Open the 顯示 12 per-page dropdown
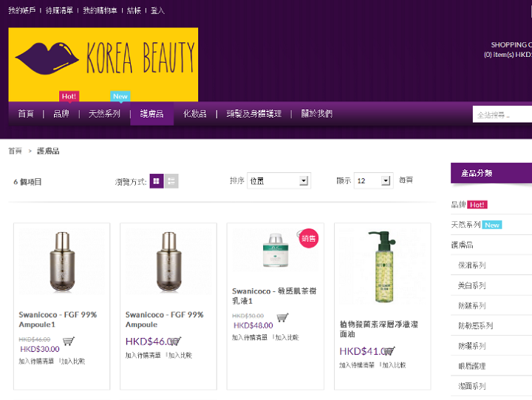 click(374, 180)
